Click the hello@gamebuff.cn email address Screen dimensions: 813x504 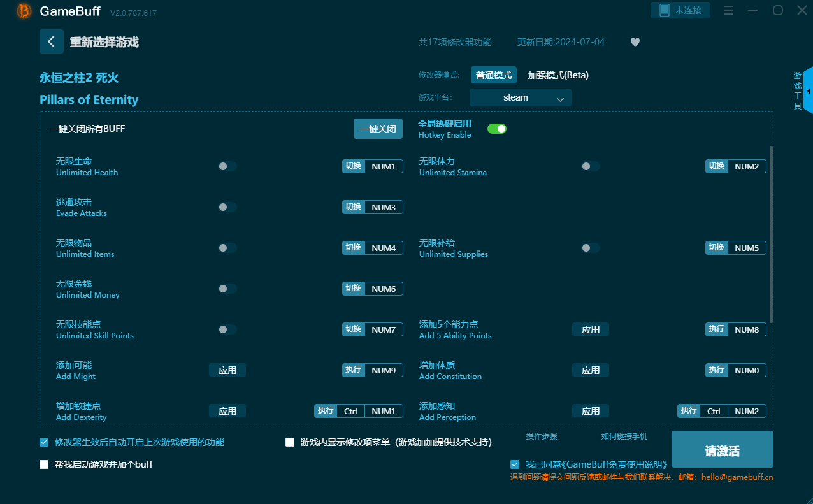pyautogui.click(x=737, y=477)
